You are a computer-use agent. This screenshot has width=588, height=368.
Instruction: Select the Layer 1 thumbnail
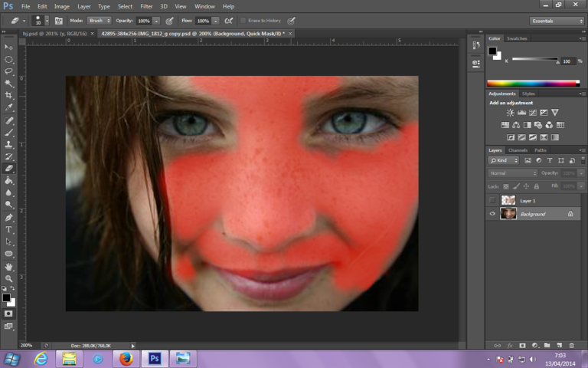(508, 200)
